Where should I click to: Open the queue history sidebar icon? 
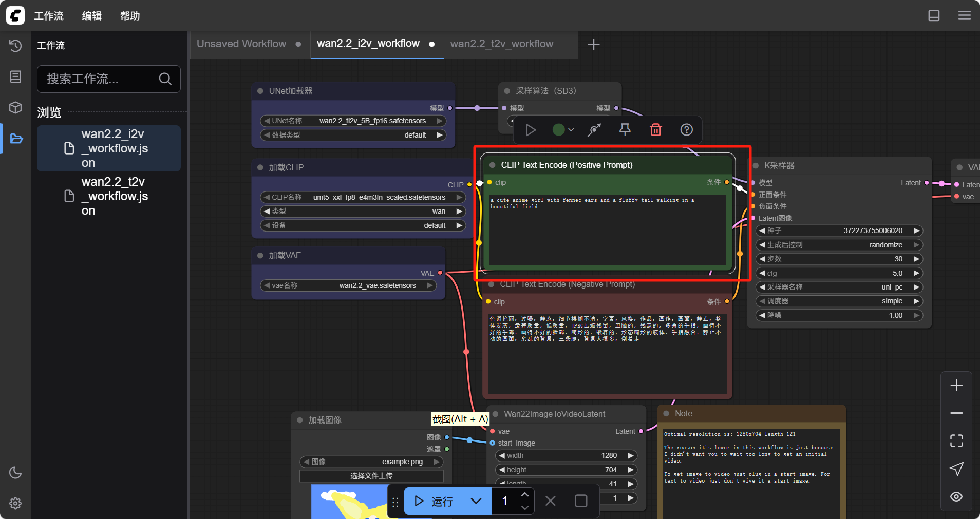coord(15,46)
